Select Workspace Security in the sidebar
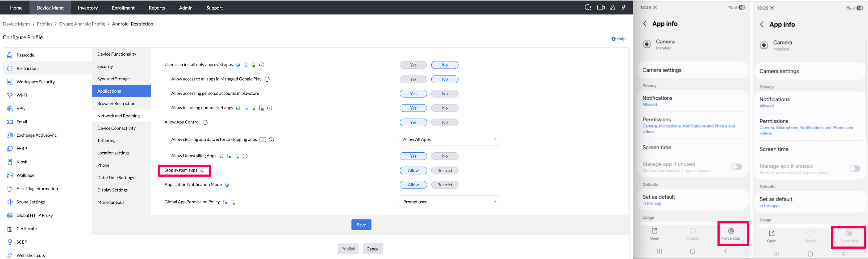Screen dimensions: 868x259 pyautogui.click(x=35, y=82)
